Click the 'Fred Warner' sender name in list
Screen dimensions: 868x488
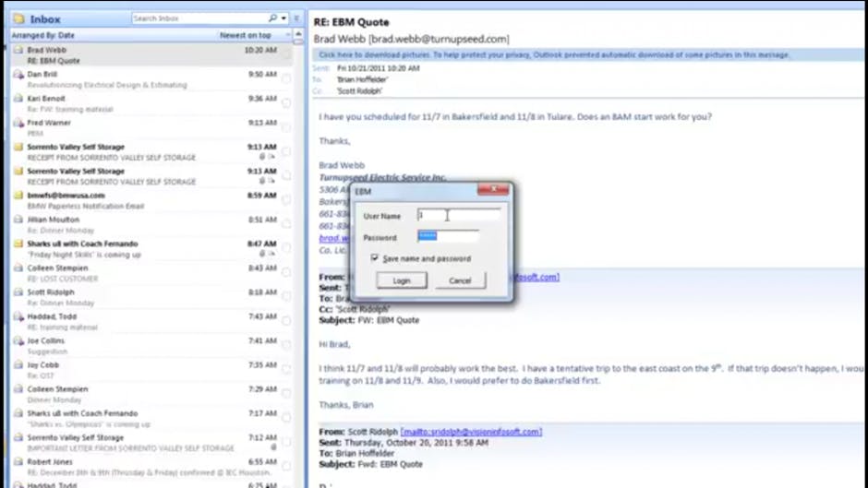pyautogui.click(x=49, y=123)
